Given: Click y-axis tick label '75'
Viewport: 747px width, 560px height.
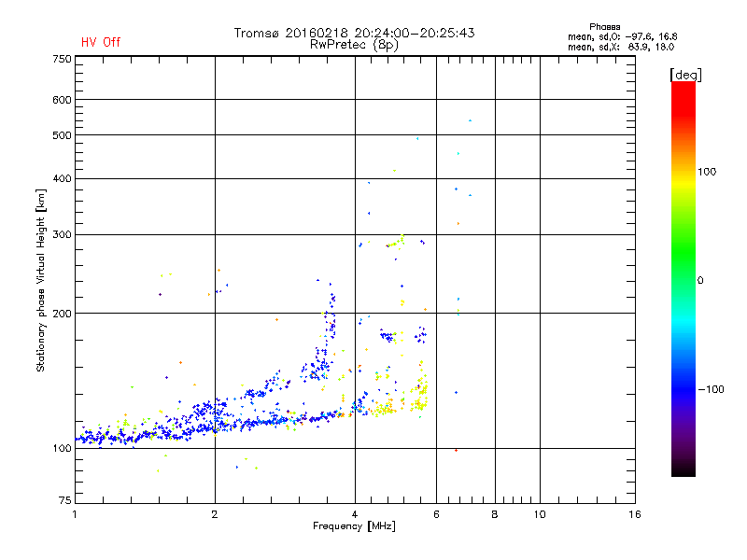Looking at the screenshot, I should 65,500.
